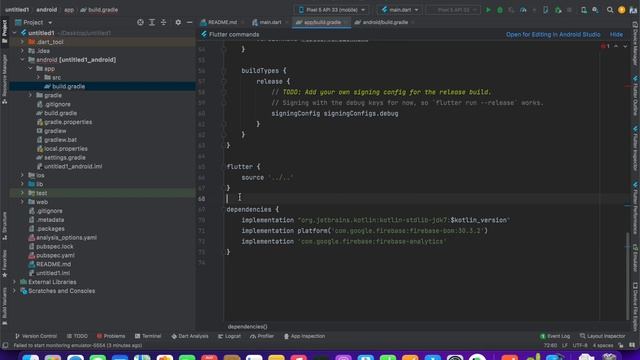Open the Build Variants side panel

[x=4, y=306]
